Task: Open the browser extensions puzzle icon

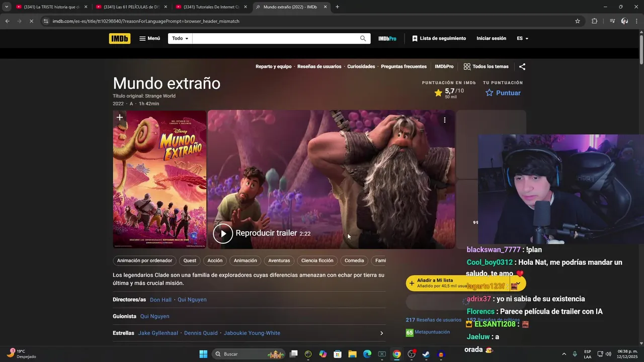Action: [594, 21]
